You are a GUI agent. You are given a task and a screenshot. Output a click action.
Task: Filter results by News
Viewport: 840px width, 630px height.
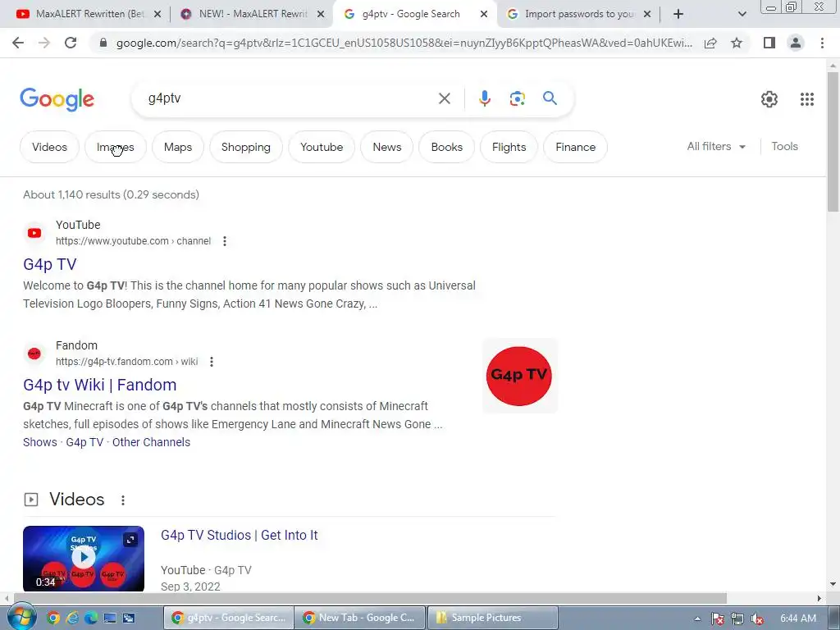[x=387, y=147]
